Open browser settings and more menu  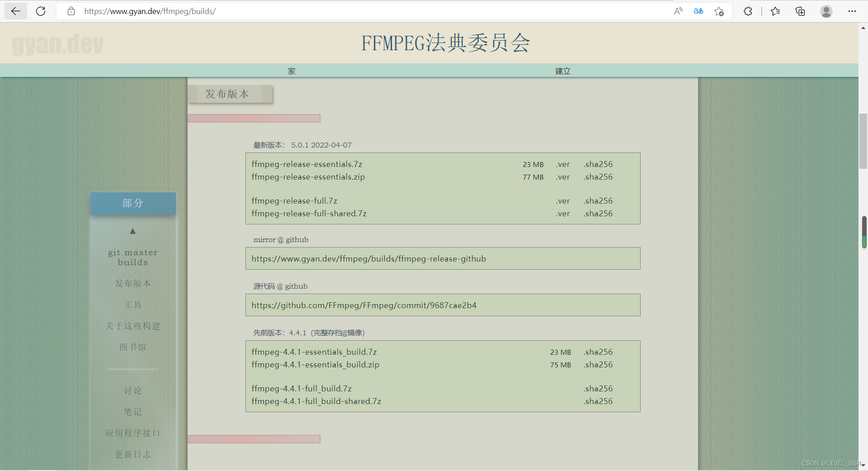click(x=852, y=11)
